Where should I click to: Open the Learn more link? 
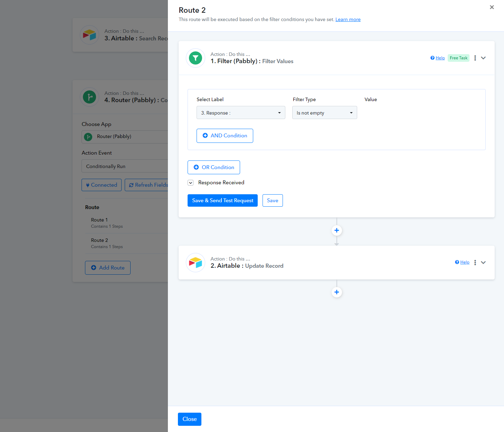pyautogui.click(x=348, y=19)
